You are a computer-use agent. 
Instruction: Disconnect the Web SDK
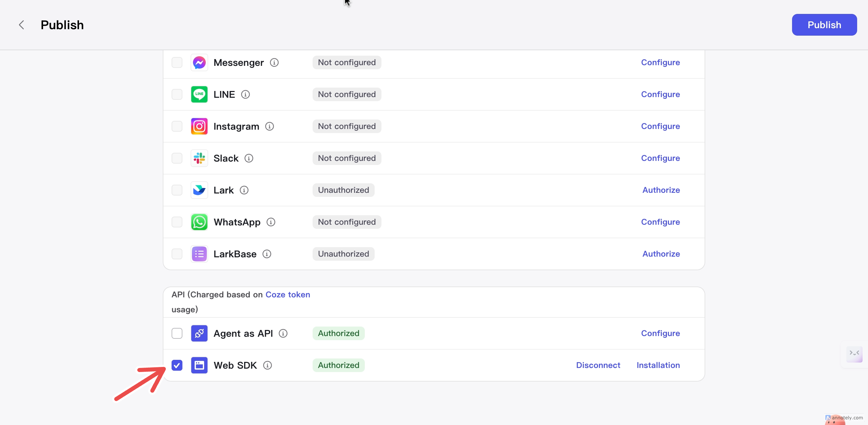point(598,365)
